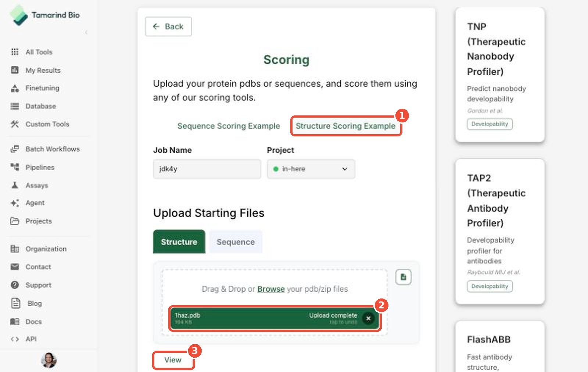This screenshot has width=588, height=372.
Task: Click the API code brackets icon
Action: [15, 339]
